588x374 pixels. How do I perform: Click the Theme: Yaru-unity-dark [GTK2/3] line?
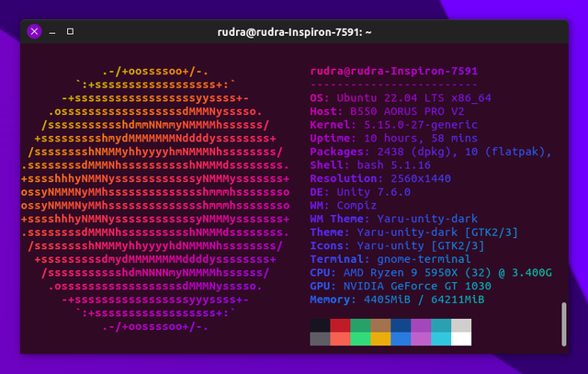(414, 232)
